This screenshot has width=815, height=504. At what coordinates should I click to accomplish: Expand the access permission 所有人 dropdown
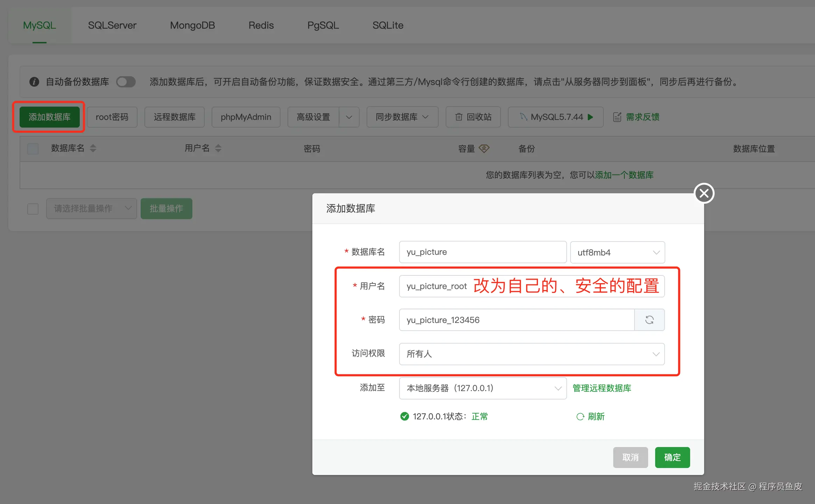[x=532, y=354]
